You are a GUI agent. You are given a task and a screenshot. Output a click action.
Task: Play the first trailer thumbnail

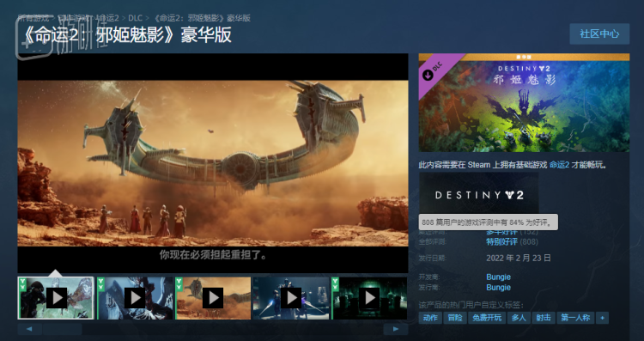click(x=57, y=298)
